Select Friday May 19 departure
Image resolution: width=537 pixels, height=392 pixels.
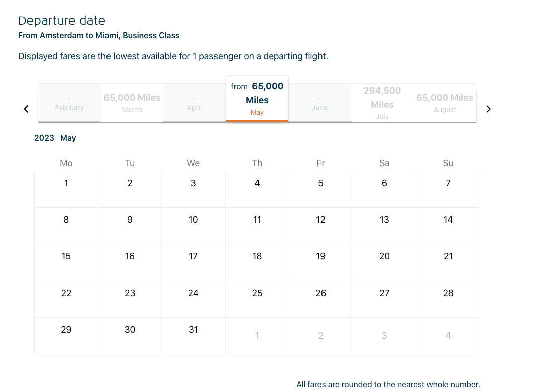pyautogui.click(x=321, y=262)
